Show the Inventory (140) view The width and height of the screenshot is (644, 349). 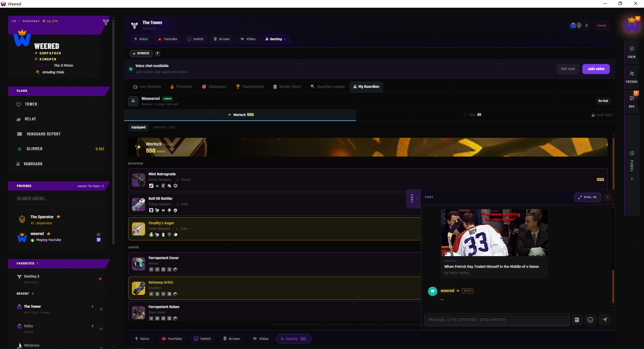[x=164, y=127]
